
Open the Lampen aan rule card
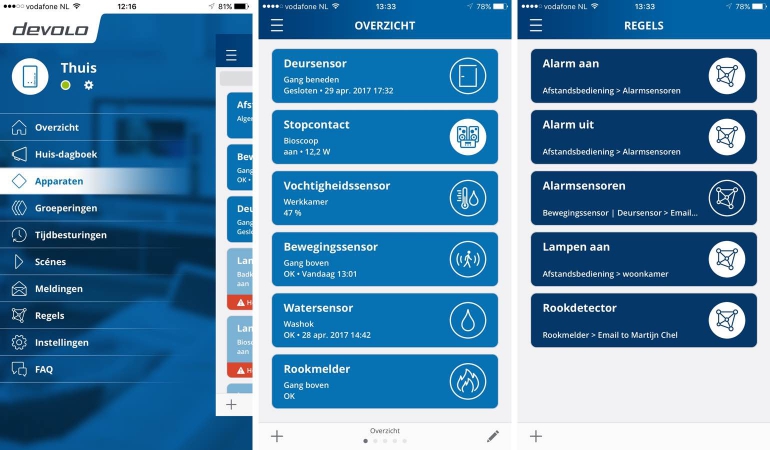pyautogui.click(x=643, y=259)
